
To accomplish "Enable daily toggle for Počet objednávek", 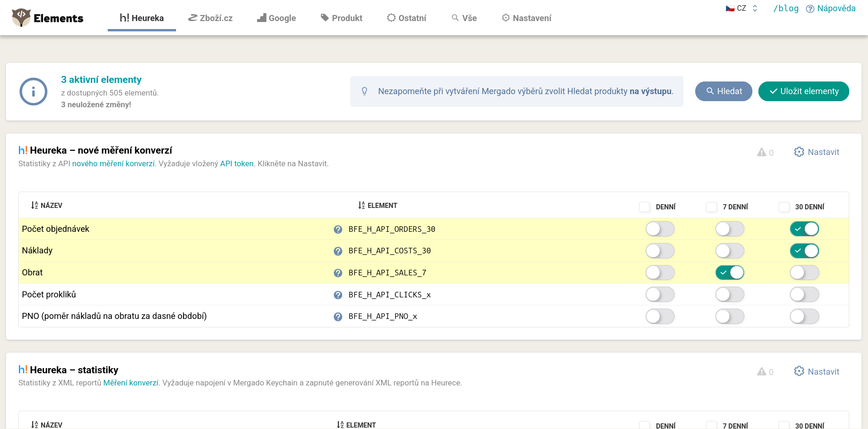I will point(660,229).
